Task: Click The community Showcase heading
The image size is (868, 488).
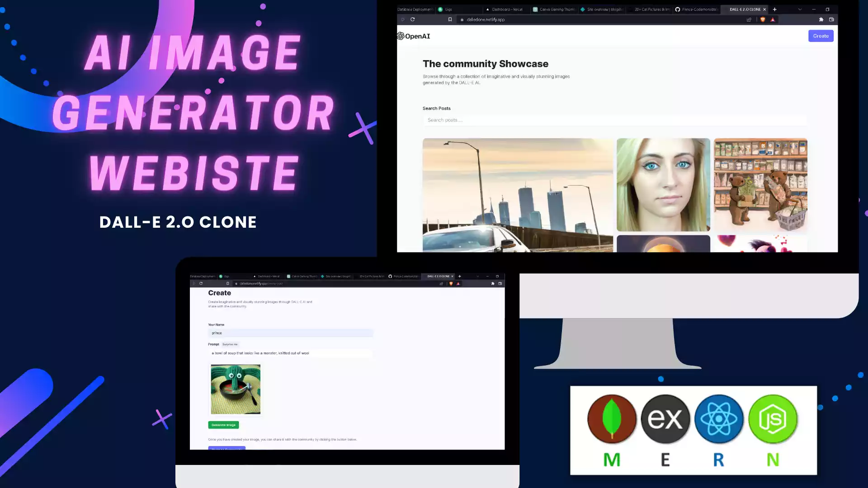Action: pyautogui.click(x=486, y=64)
